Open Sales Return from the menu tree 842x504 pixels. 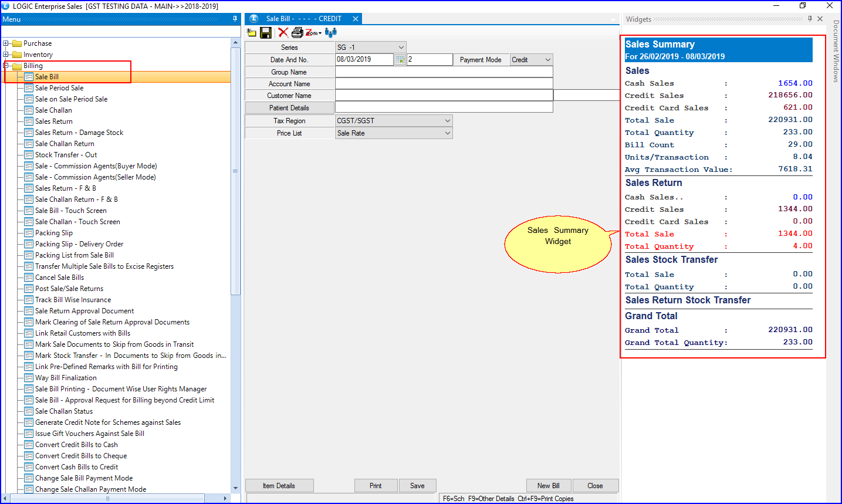(54, 121)
